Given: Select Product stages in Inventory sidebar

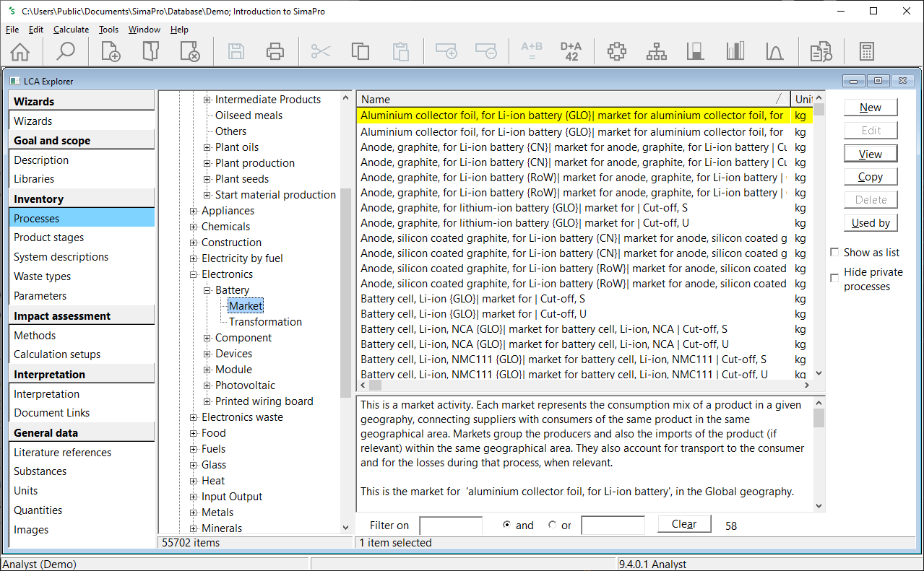Looking at the screenshot, I should pyautogui.click(x=48, y=237).
